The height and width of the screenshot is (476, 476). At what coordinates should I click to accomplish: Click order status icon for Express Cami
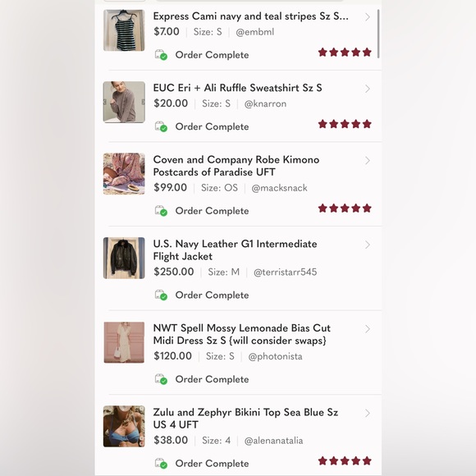tap(161, 55)
